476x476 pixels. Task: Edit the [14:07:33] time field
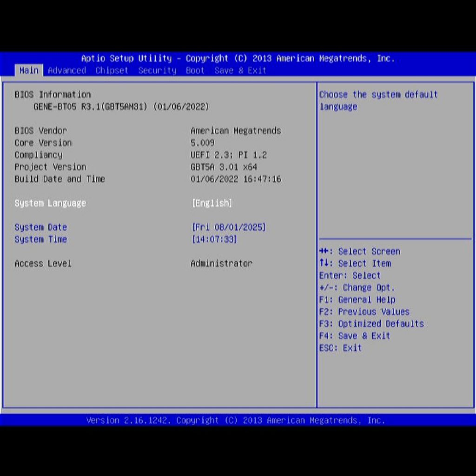(214, 239)
